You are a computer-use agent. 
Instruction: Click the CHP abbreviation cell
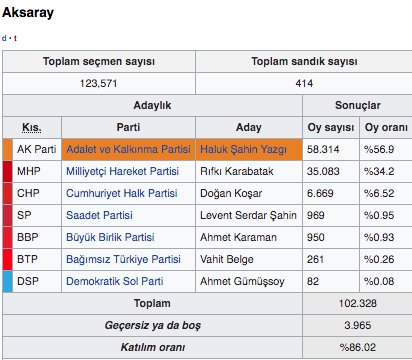pyautogui.click(x=37, y=193)
